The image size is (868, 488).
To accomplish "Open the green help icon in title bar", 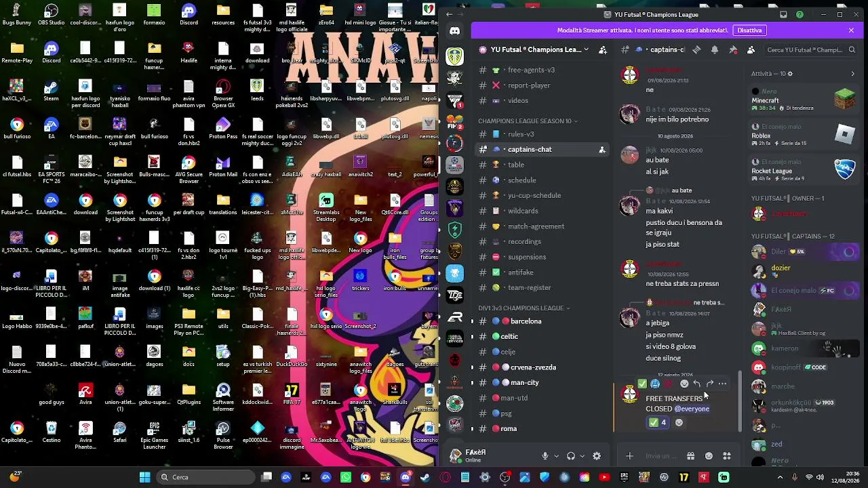I will tap(800, 14).
